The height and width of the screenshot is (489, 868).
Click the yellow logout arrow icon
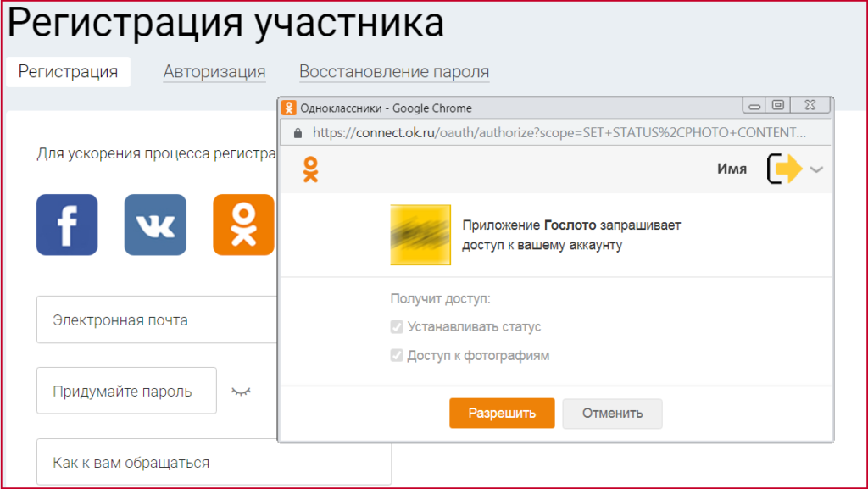pos(785,169)
